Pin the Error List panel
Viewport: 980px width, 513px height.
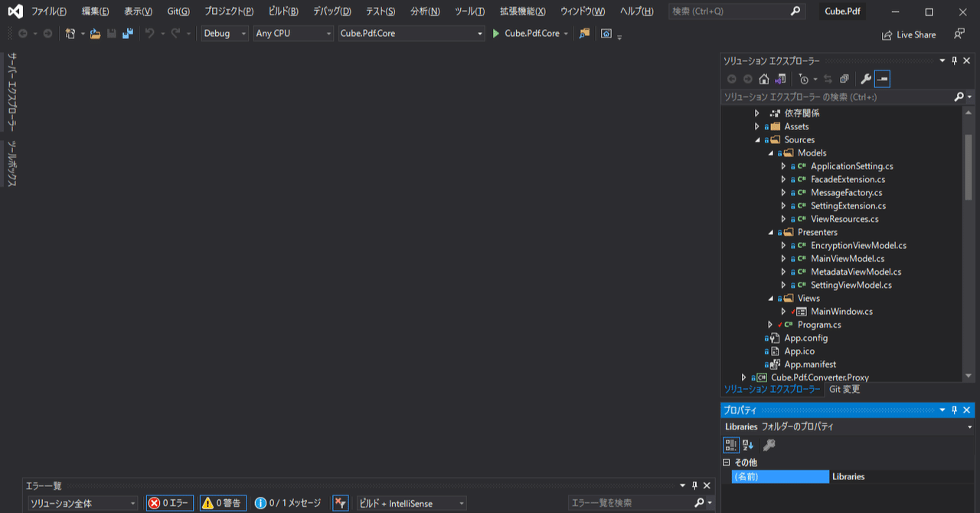695,486
